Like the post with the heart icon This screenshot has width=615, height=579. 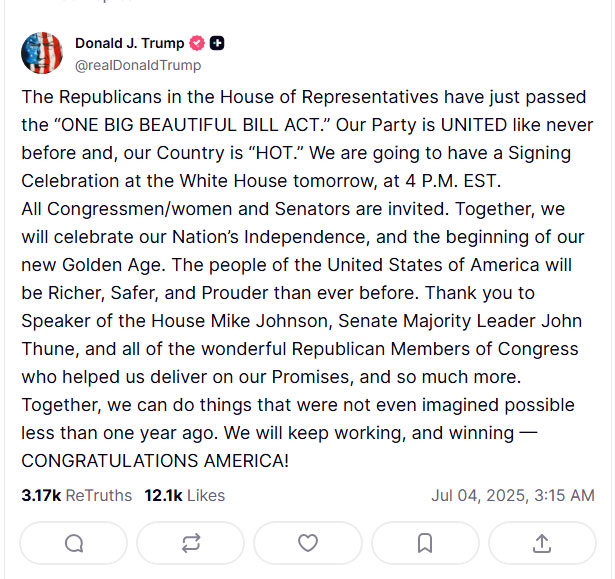point(307,543)
